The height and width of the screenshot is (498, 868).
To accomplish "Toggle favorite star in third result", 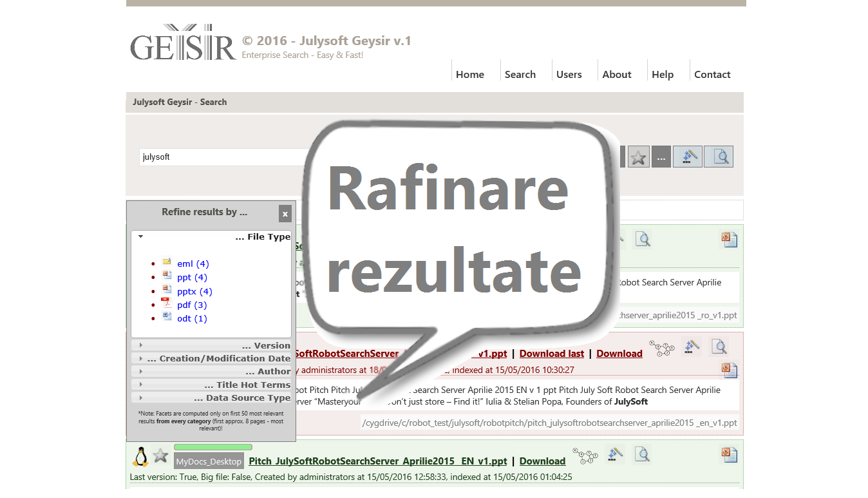I will [x=160, y=456].
